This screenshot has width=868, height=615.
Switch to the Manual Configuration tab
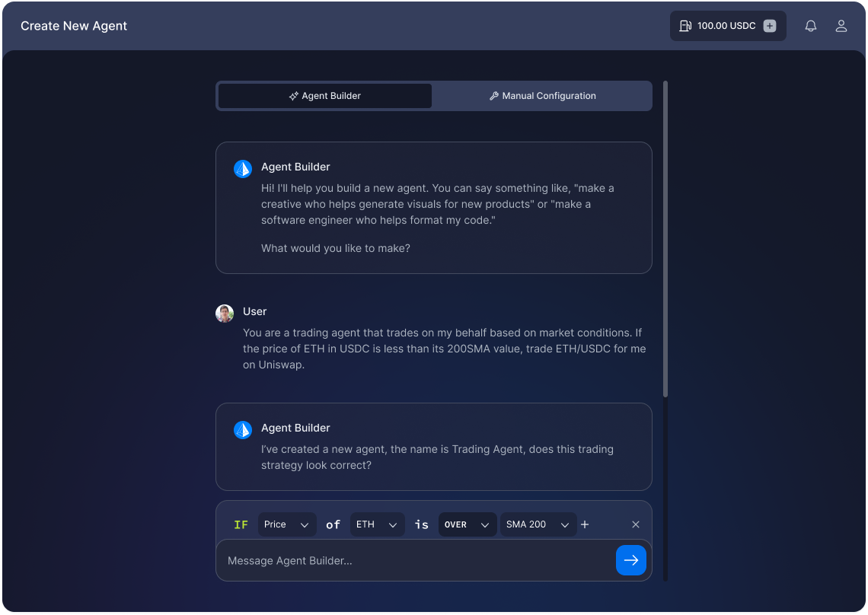click(542, 97)
